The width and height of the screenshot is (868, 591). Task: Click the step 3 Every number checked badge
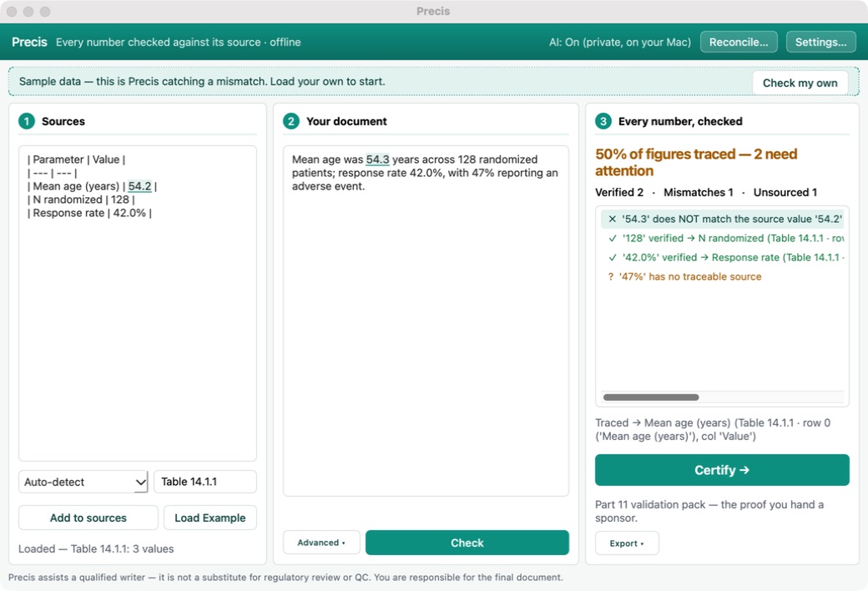coord(603,121)
